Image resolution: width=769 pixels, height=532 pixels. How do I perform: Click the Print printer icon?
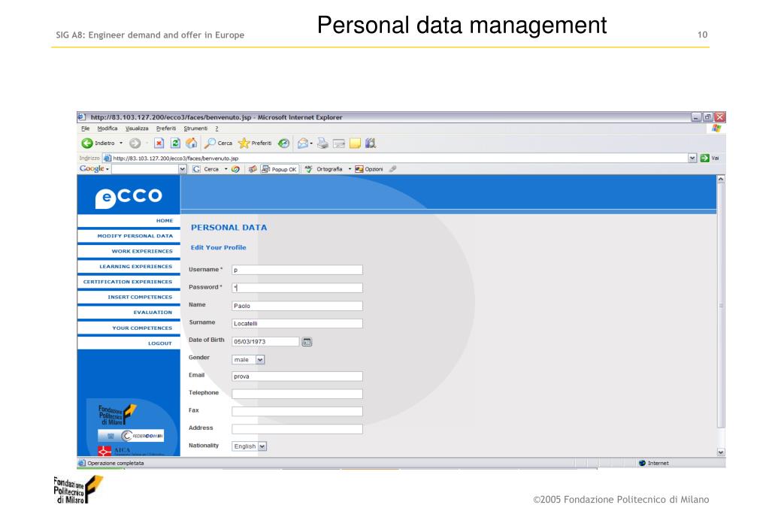pyautogui.click(x=322, y=144)
